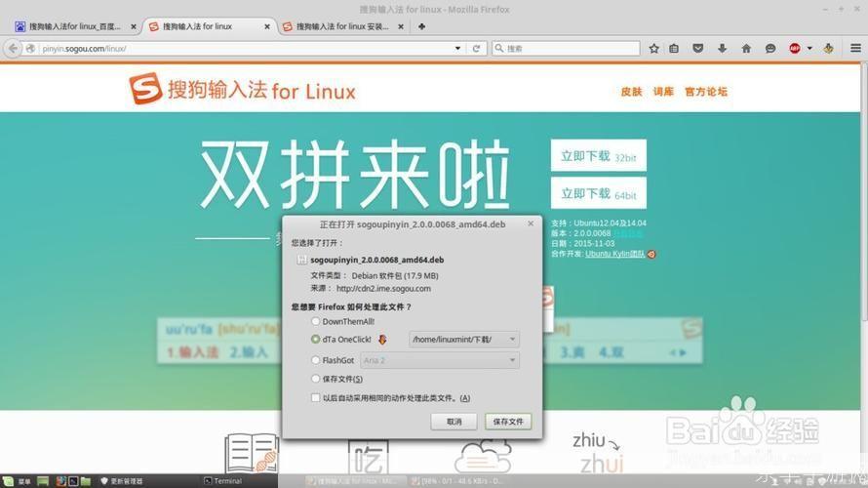Open the Firefox hamburger menu
The image size is (868, 488).
tap(855, 49)
